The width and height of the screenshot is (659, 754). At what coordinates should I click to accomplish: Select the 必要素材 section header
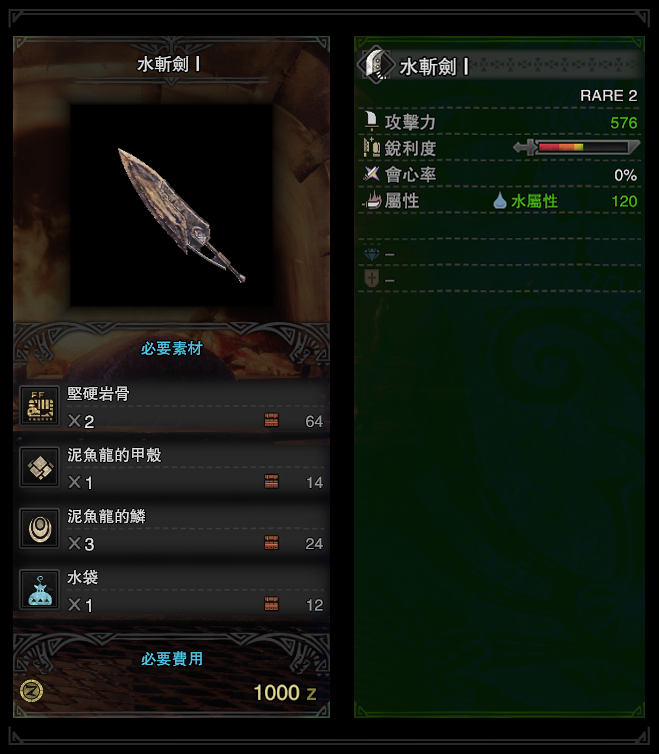(x=172, y=348)
